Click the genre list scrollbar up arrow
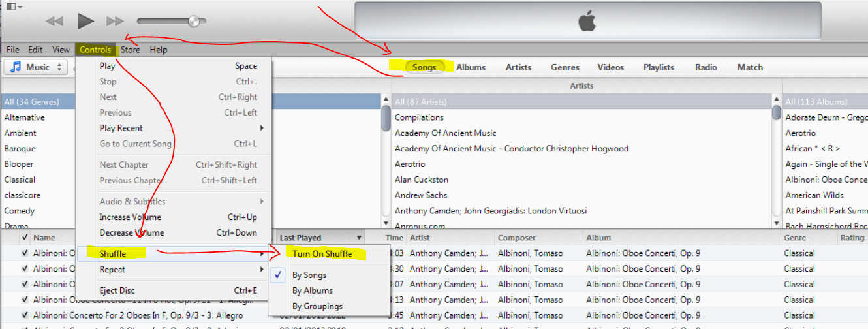Image resolution: width=868 pixels, height=329 pixels. click(x=386, y=100)
